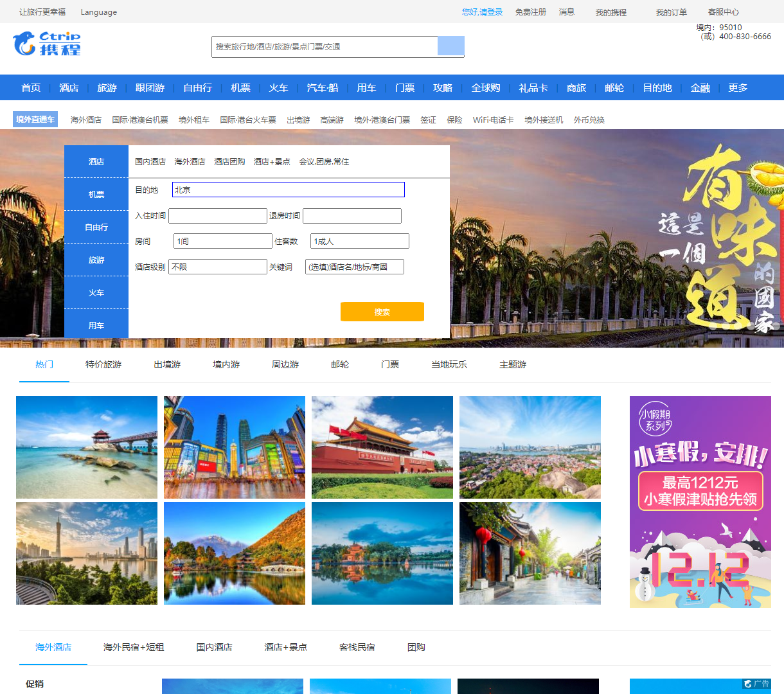Click the 入住时间 check-in date field
Image resolution: width=784 pixels, height=694 pixels.
[217, 215]
